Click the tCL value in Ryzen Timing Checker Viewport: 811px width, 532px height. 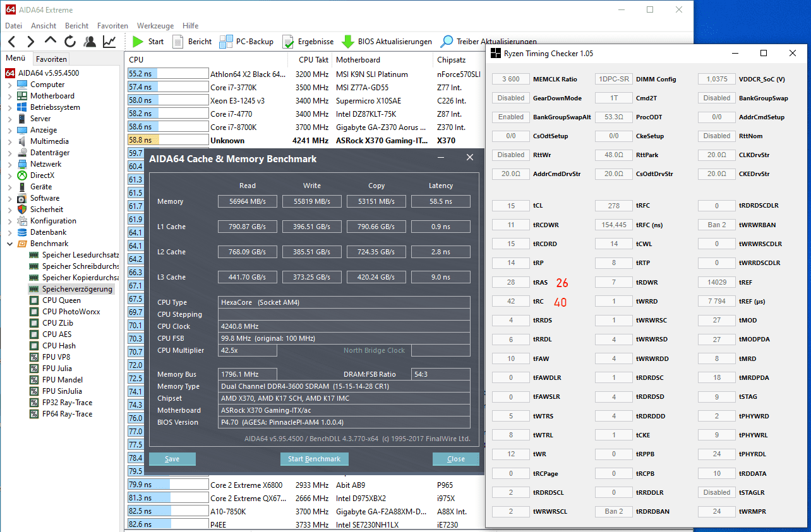(510, 206)
